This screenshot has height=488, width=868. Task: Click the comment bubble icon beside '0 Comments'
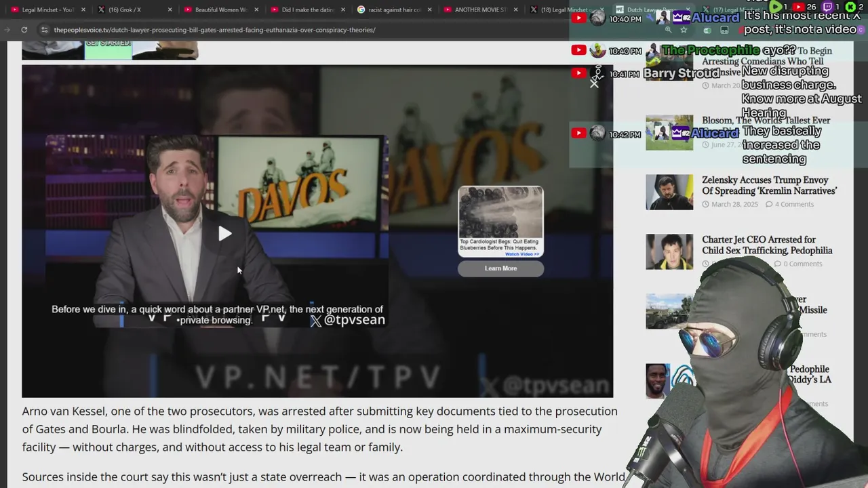click(777, 264)
